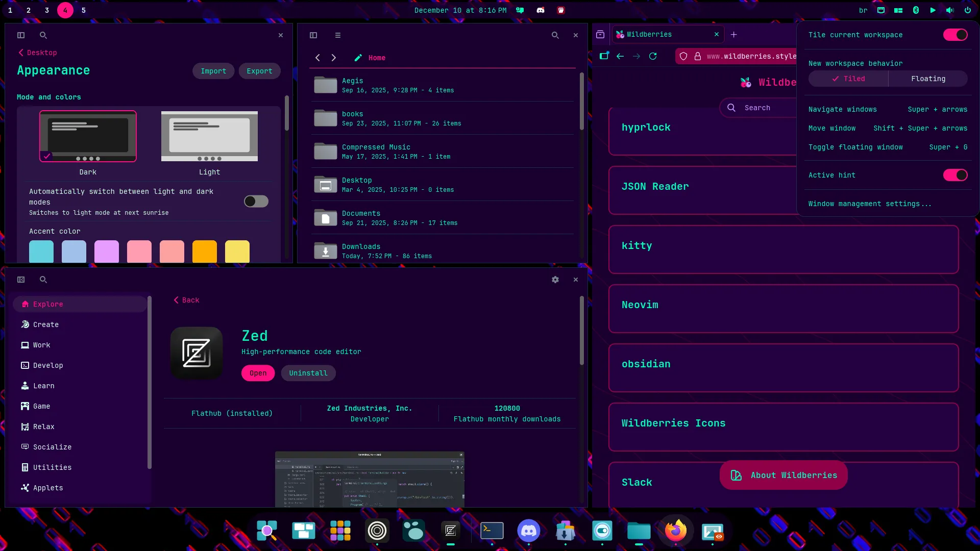
Task: Switch to workspace 2
Action: 29,10
